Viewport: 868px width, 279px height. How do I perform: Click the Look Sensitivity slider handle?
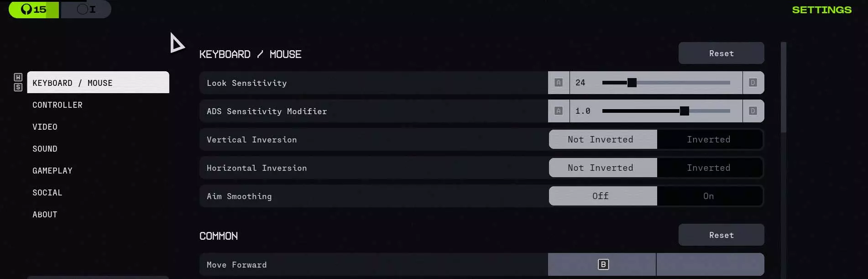pos(632,83)
